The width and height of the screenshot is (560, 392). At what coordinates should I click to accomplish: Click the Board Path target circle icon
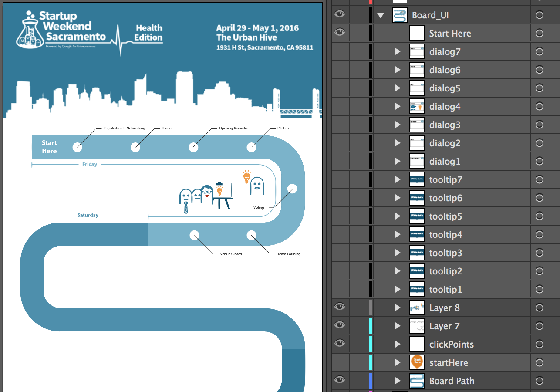click(540, 381)
